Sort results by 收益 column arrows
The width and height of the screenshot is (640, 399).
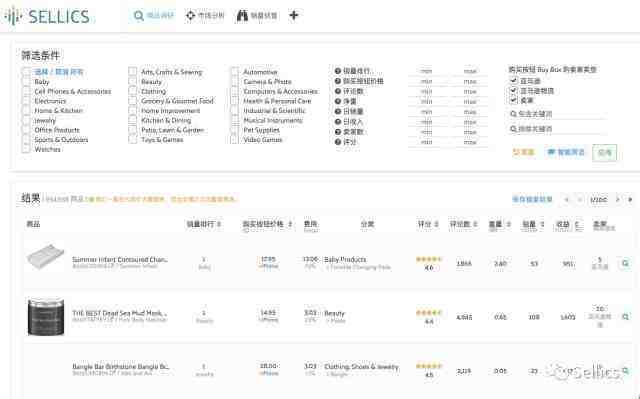[577, 224]
